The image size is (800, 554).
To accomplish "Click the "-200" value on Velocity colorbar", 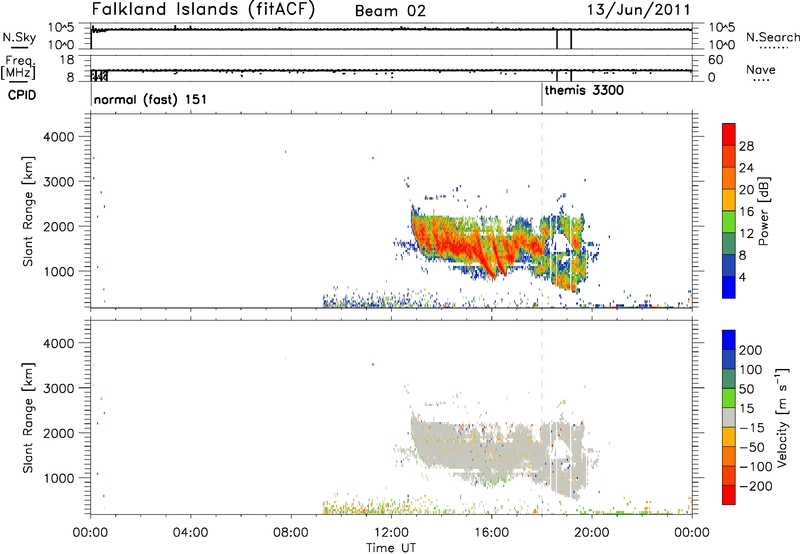I will (x=756, y=486).
